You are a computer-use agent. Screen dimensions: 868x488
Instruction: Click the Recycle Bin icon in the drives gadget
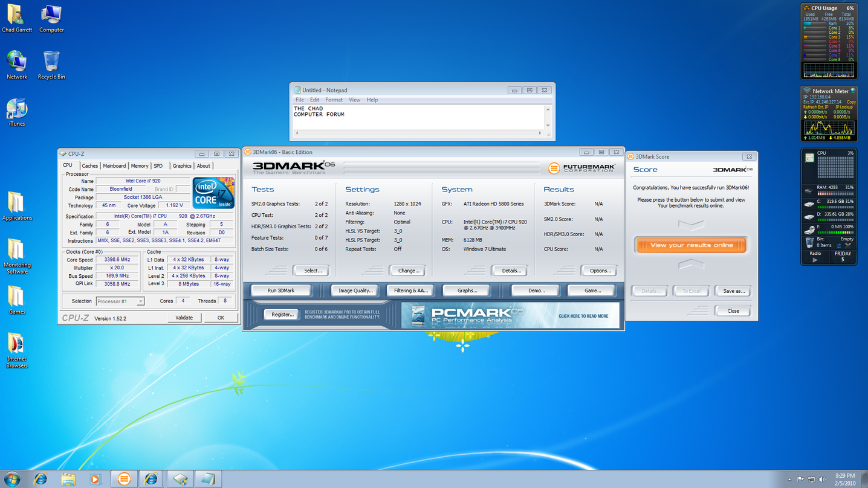click(809, 242)
